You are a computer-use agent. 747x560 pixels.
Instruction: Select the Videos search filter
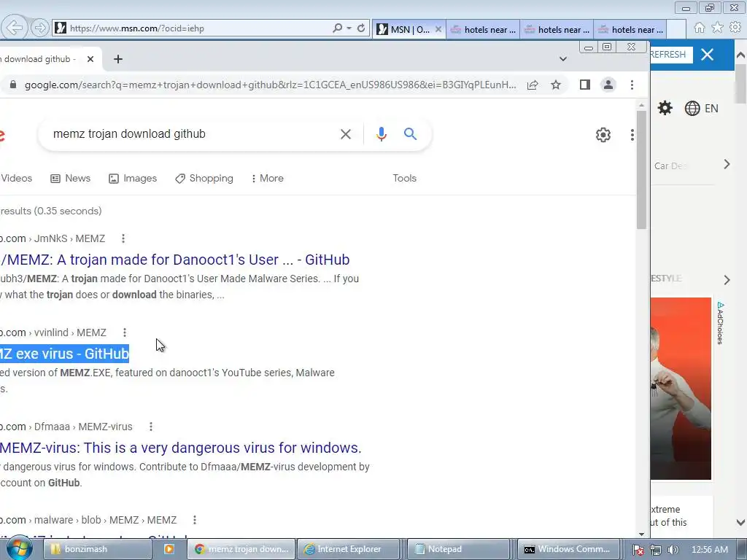pos(16,178)
